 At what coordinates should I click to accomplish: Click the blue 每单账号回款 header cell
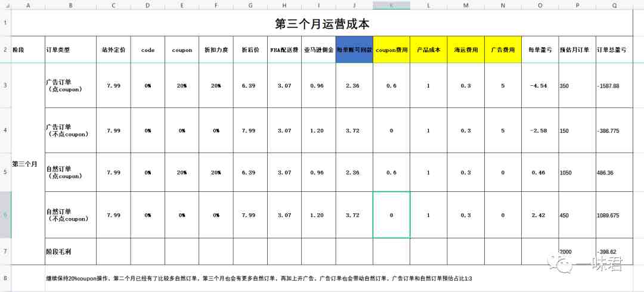tap(354, 49)
